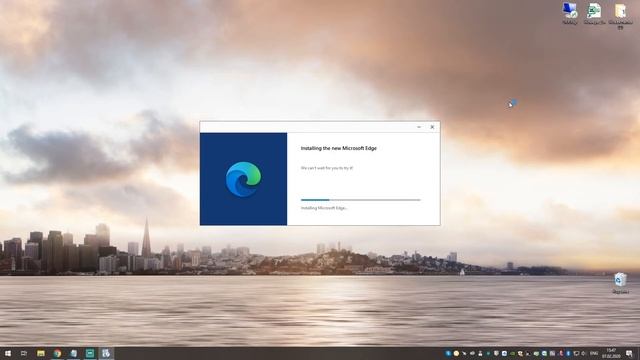The width and height of the screenshot is (640, 360).
Task: Click the volume speaker icon in the tray
Action: coord(583,353)
